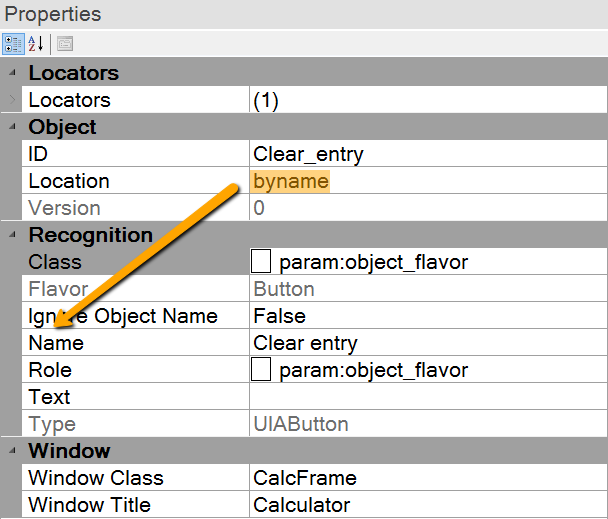The width and height of the screenshot is (608, 519).
Task: Edit the Name value Clear entry
Action: point(305,343)
